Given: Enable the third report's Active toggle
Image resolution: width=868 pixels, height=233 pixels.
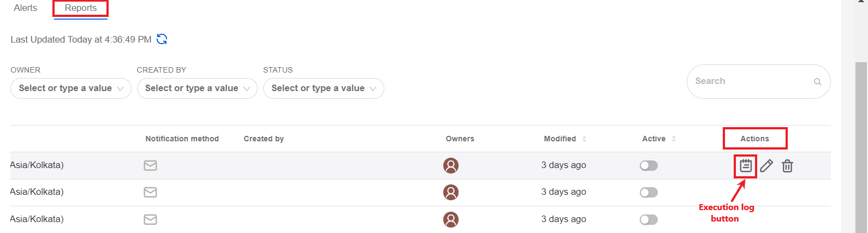Looking at the screenshot, I should click(x=649, y=219).
